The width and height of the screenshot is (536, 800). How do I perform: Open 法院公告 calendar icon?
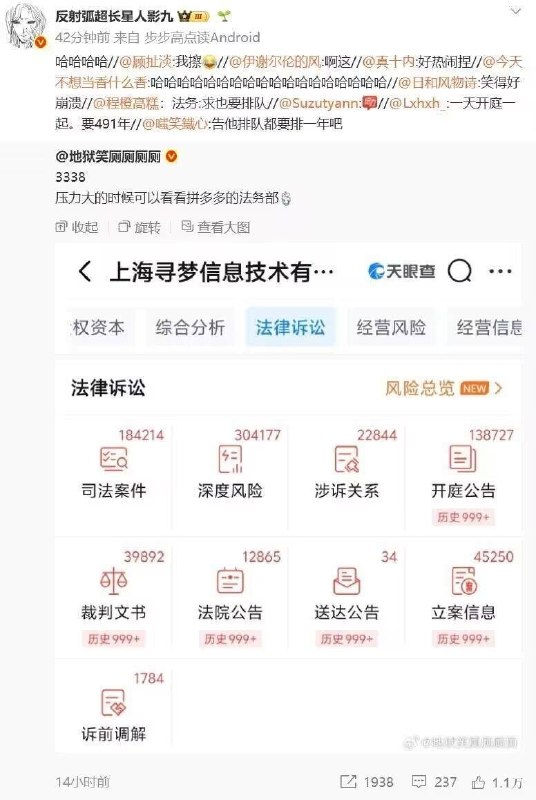tap(230, 581)
